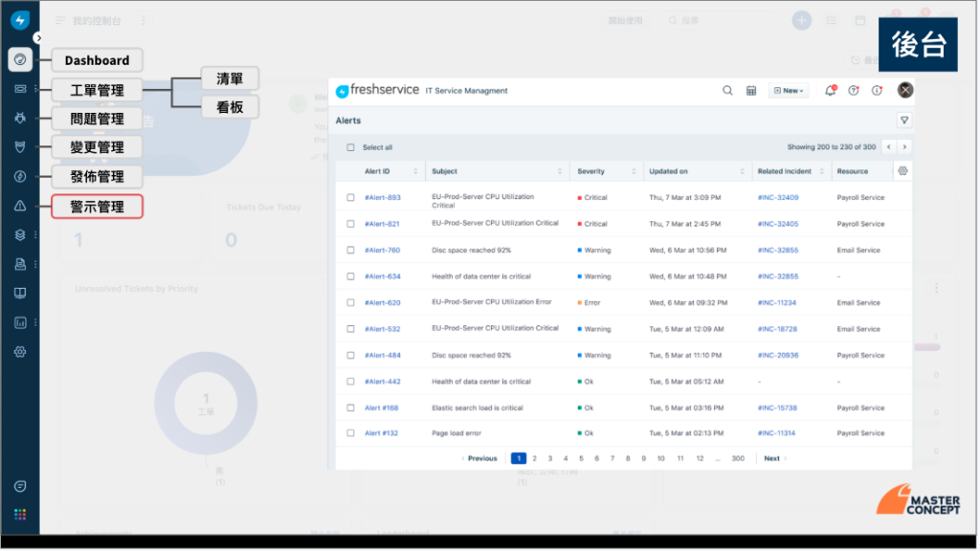The image size is (980, 551).
Task: Jump to page 300 of alerts
Action: (x=740, y=459)
